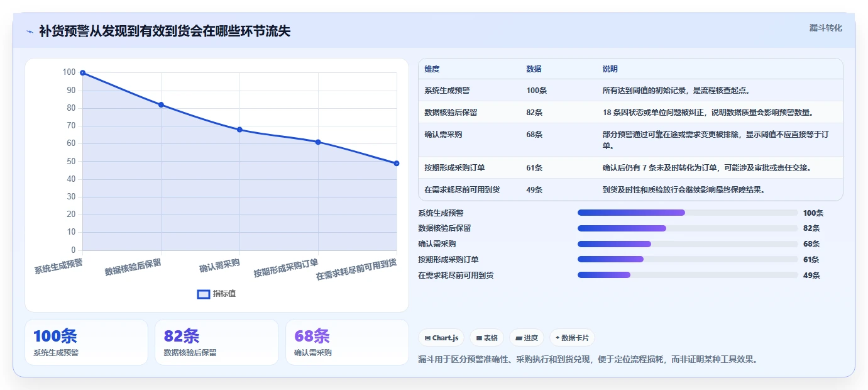Image resolution: width=868 pixels, height=390 pixels.
Task: Click progress list label 按期形成采购订单
Action: click(x=448, y=259)
